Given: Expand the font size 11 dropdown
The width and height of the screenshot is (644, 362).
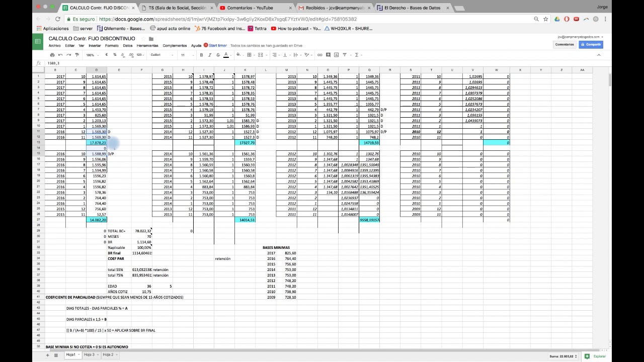Looking at the screenshot, I should (x=186, y=55).
